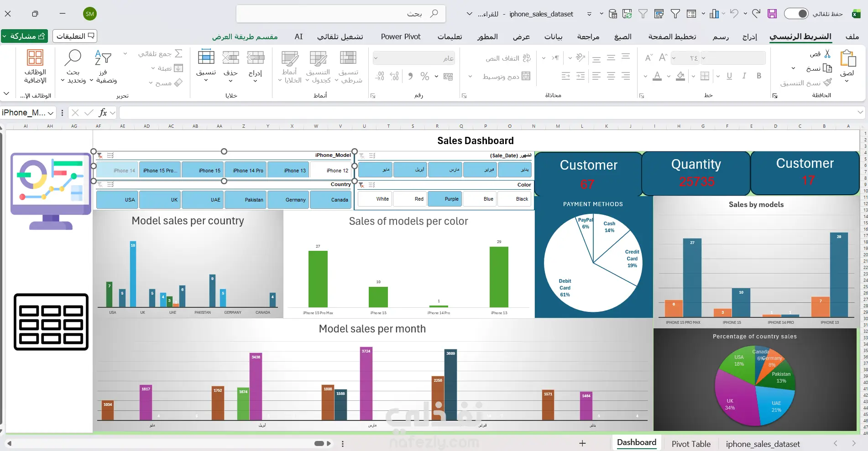This screenshot has width=868, height=451.
Task: Click the Copy (نسخ) icon
Action: pos(827,68)
